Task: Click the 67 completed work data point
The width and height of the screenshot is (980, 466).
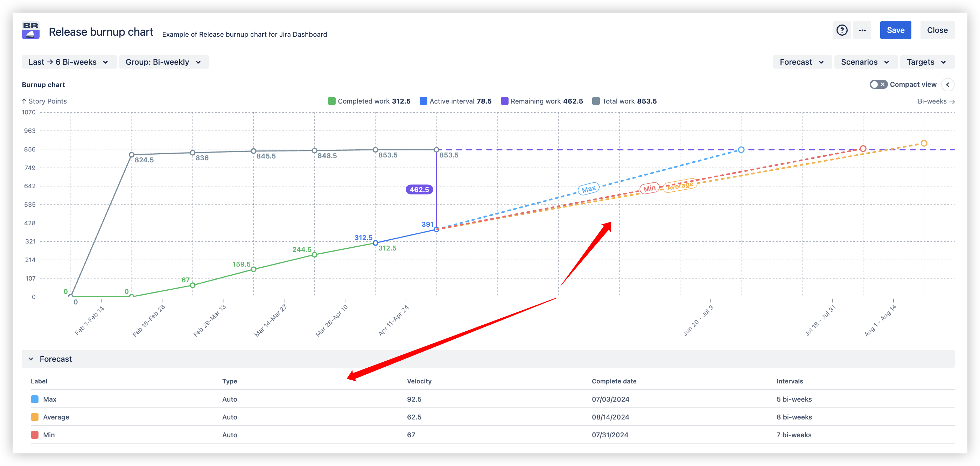Action: point(192,285)
